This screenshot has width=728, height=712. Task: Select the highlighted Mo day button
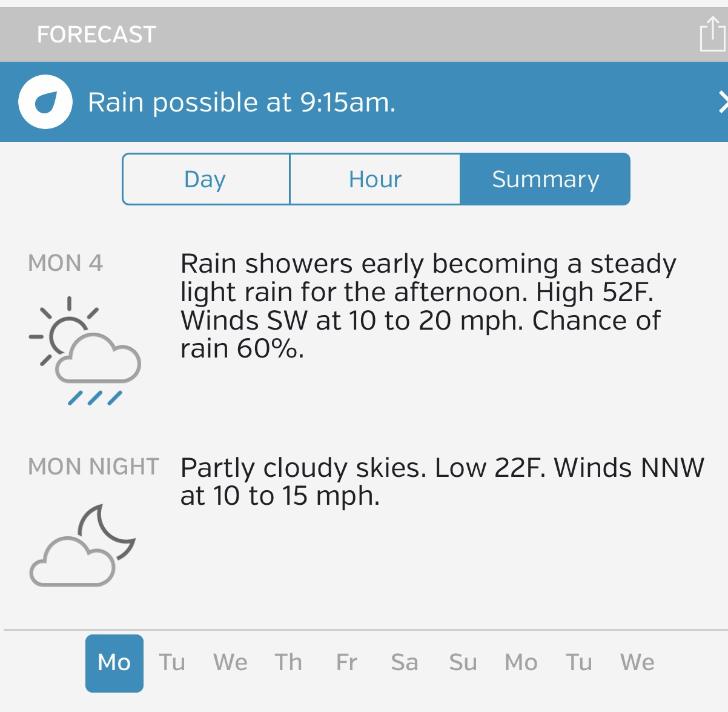114,663
